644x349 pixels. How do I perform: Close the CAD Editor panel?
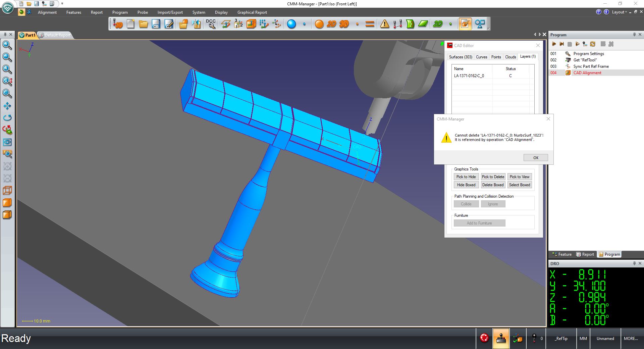[538, 45]
